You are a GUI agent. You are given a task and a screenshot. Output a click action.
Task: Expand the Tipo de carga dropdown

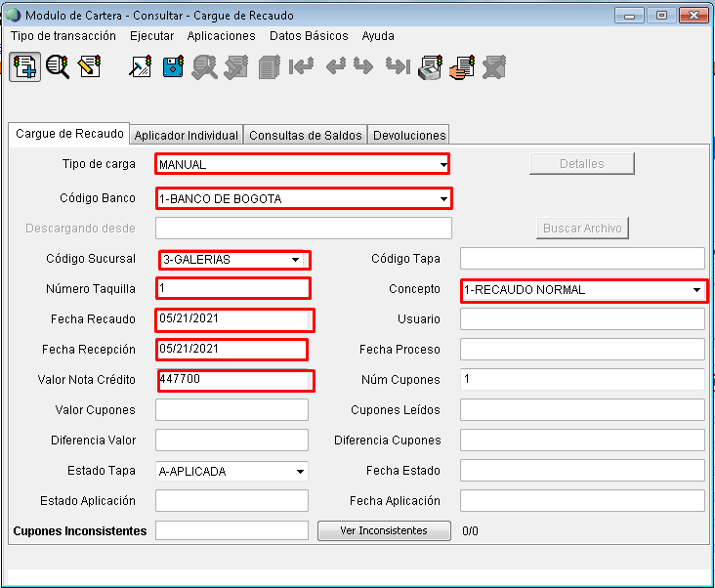tap(443, 164)
